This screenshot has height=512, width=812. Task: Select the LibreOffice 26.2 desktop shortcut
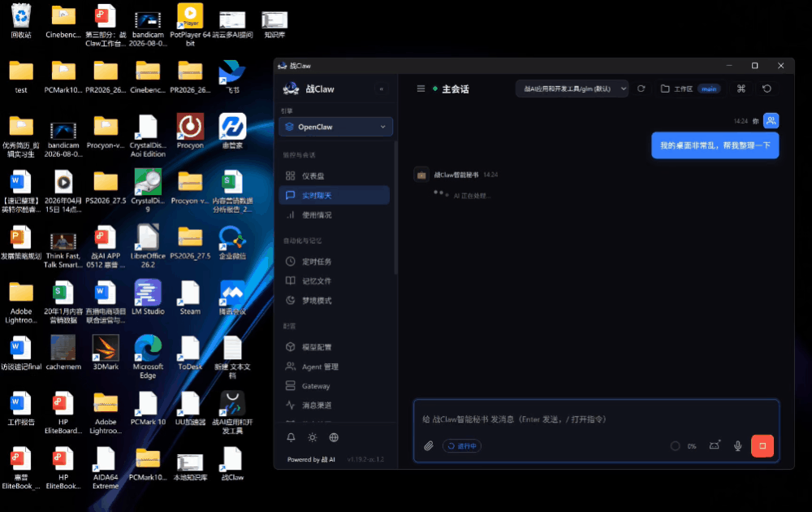(148, 246)
